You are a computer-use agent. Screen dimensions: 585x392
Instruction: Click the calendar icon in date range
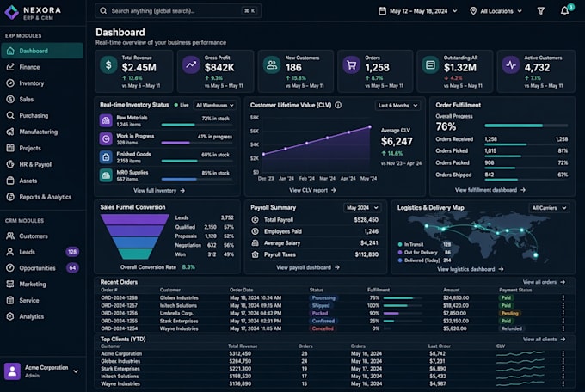click(x=382, y=11)
